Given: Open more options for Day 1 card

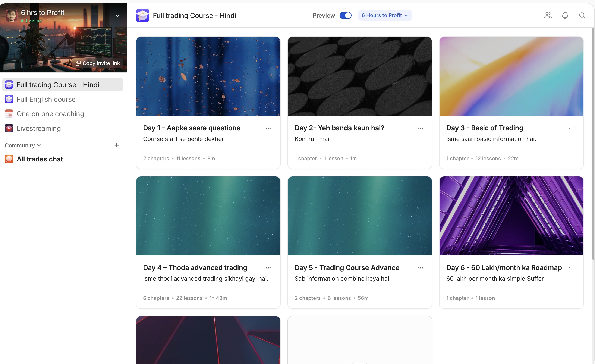Looking at the screenshot, I should click(x=268, y=128).
